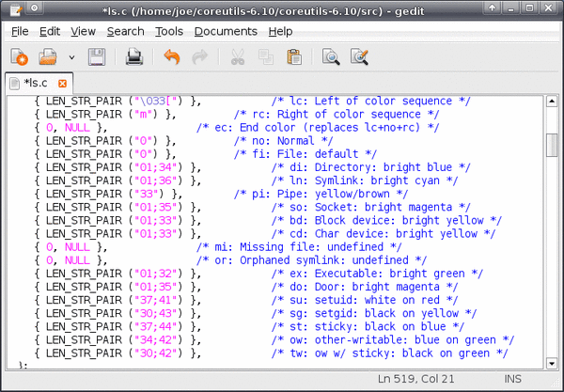The image size is (564, 392).
Task: Undo the last edit
Action: pos(172,56)
